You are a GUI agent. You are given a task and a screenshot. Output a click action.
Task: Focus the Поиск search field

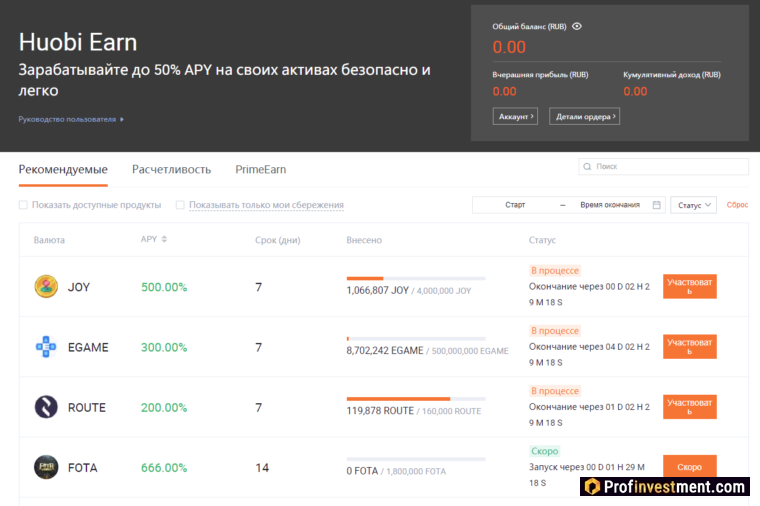point(664,167)
